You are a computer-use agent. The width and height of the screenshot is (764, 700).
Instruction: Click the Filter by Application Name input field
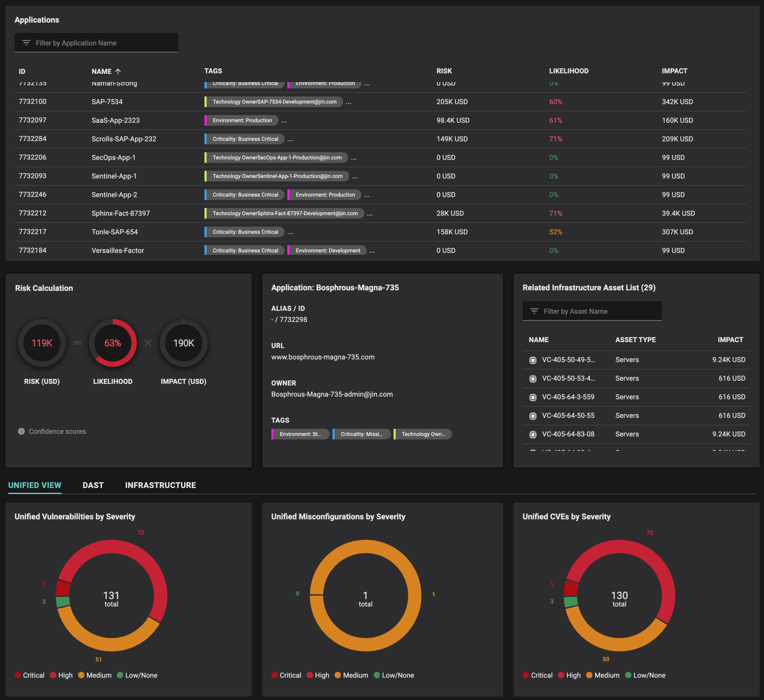(x=96, y=43)
